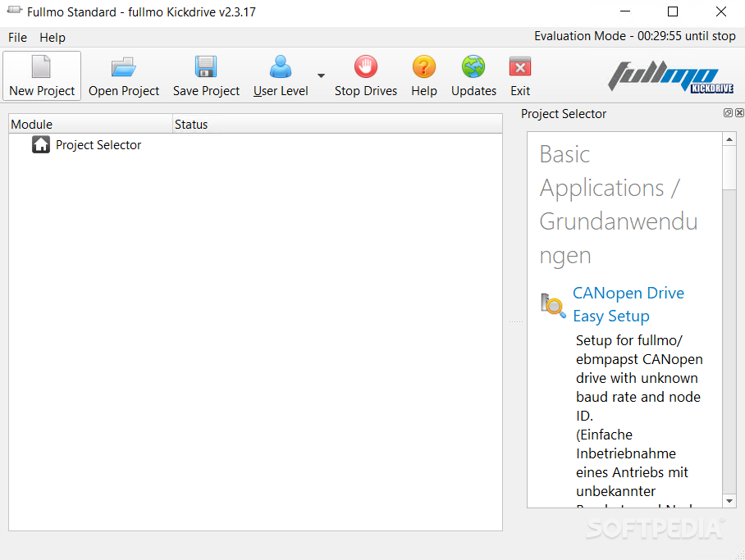Viewport: 745px width, 560px height.
Task: Click the Project Selector scrollbar thumb
Action: 729,167
